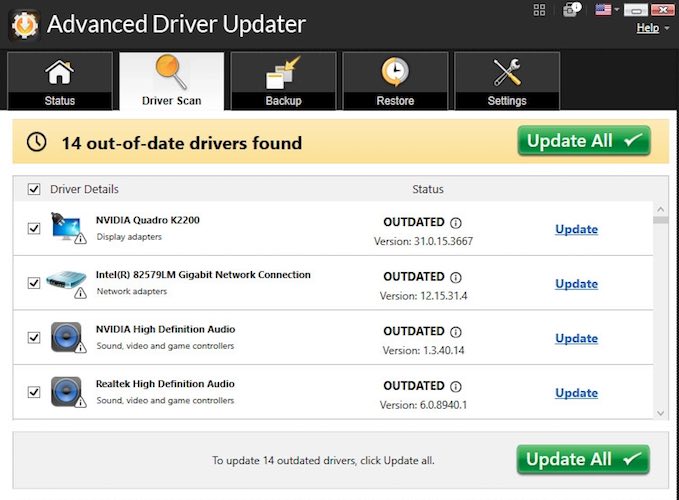Click the Realtek High Definition Audio speaker icon
Image resolution: width=679 pixels, height=500 pixels.
pyautogui.click(x=67, y=391)
